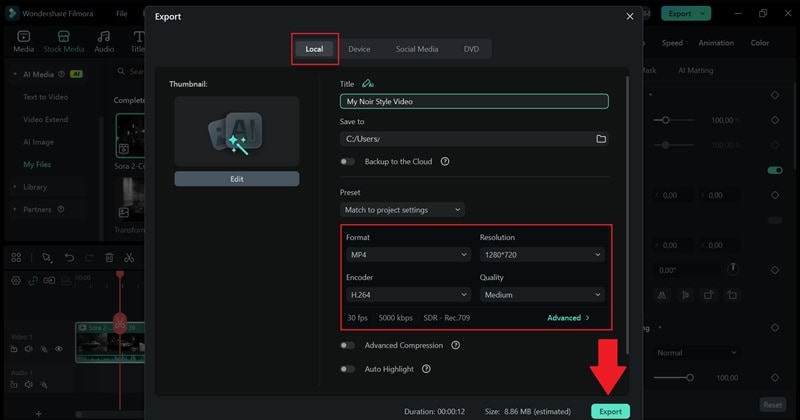Click the flip horizontal icon in properties panel
Viewport: 800px width, 420px height.
(x=662, y=295)
